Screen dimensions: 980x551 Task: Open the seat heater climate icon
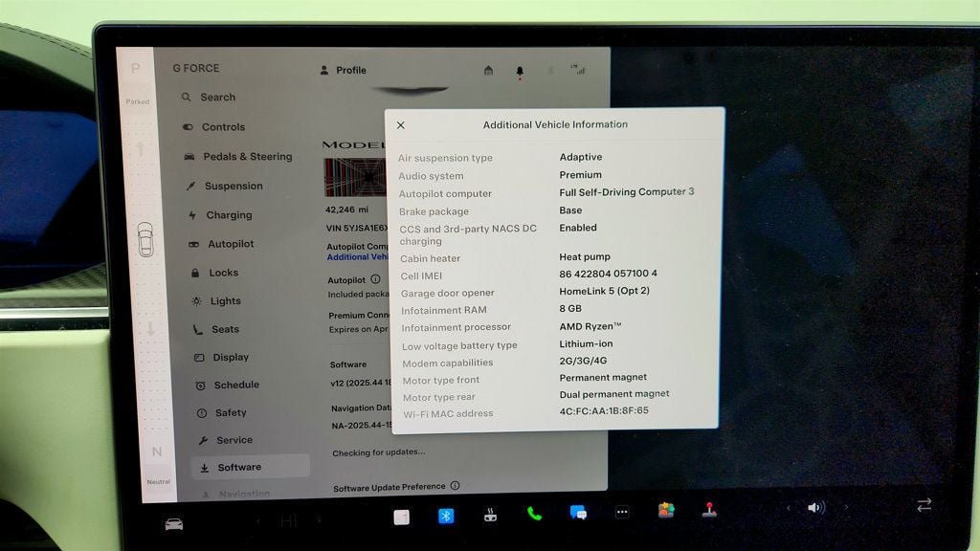coord(490,515)
